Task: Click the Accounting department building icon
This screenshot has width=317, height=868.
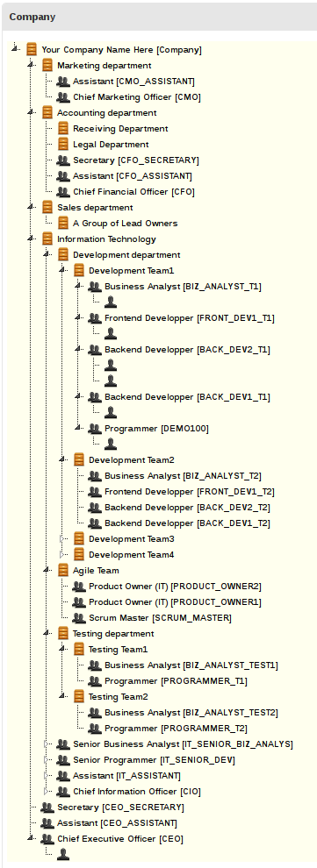Action: 47,113
